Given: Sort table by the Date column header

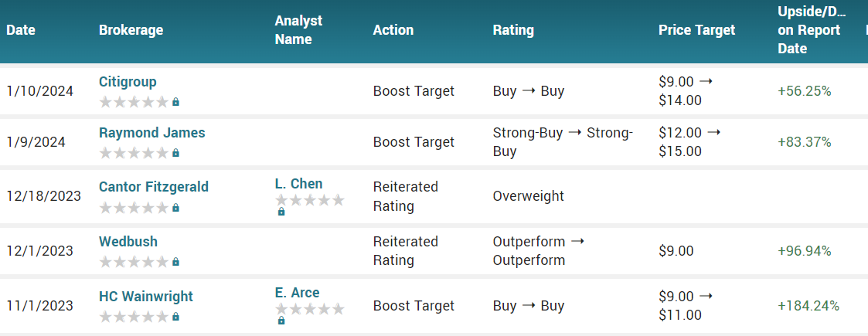Looking at the screenshot, I should tap(21, 30).
